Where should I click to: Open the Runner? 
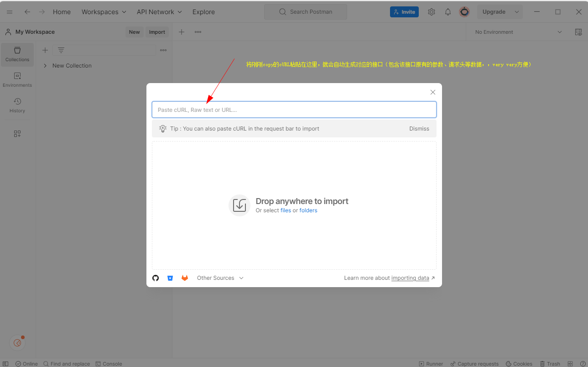431,364
